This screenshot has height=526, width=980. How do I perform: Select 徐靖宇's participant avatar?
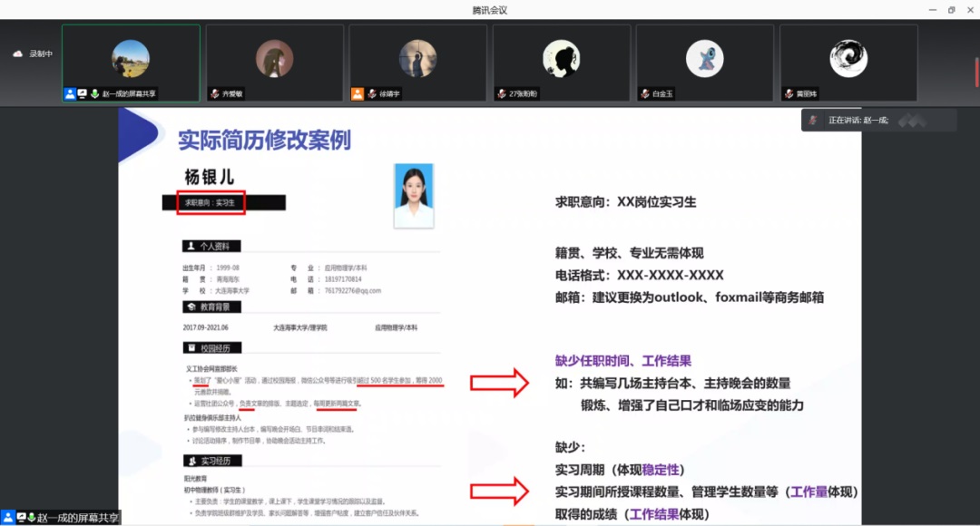pos(417,59)
